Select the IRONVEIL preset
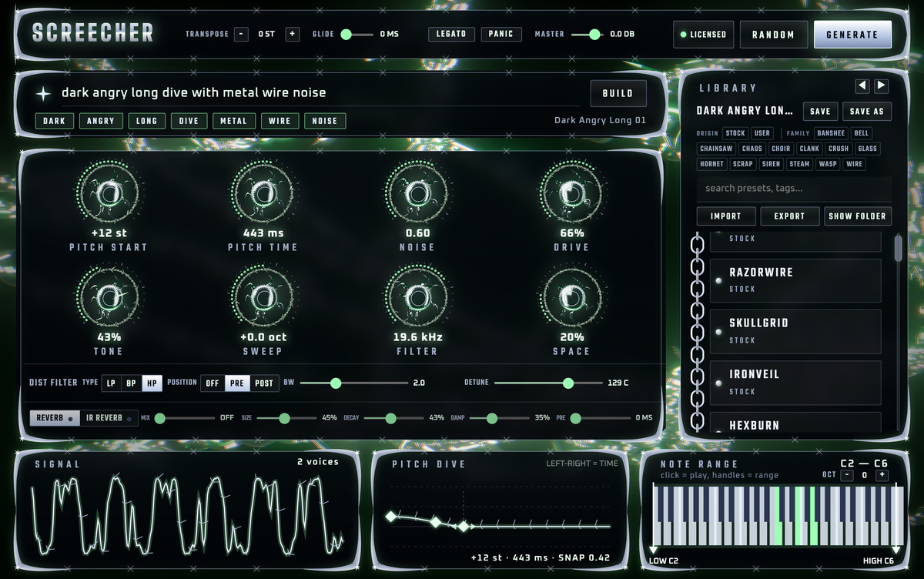 click(795, 383)
